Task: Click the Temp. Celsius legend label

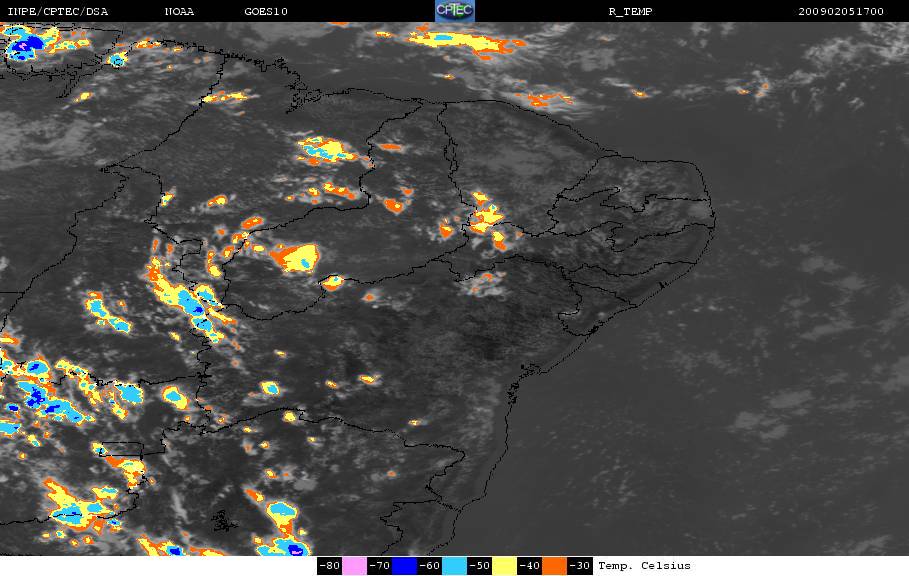Action: [644, 566]
